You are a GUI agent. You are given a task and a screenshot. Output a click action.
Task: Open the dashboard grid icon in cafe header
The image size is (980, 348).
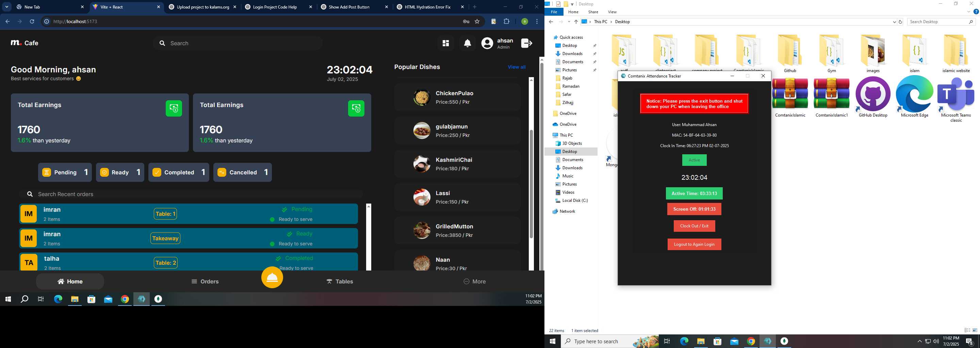[445, 43]
